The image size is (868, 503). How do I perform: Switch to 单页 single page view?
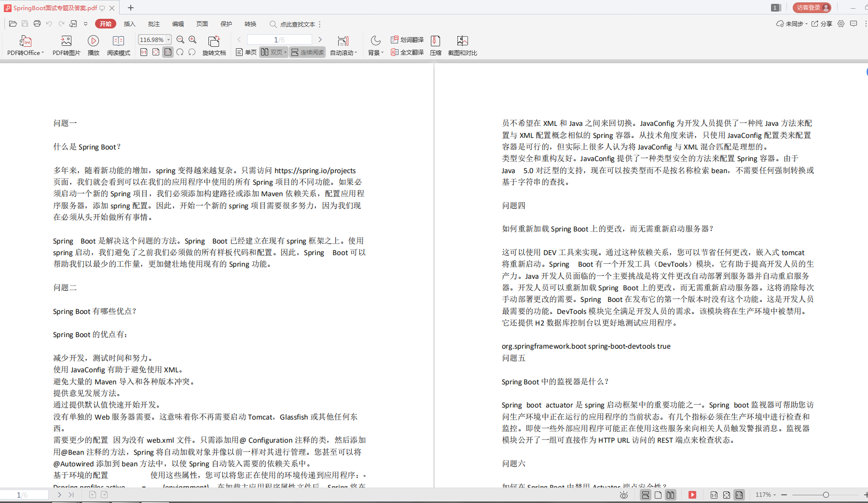(246, 52)
